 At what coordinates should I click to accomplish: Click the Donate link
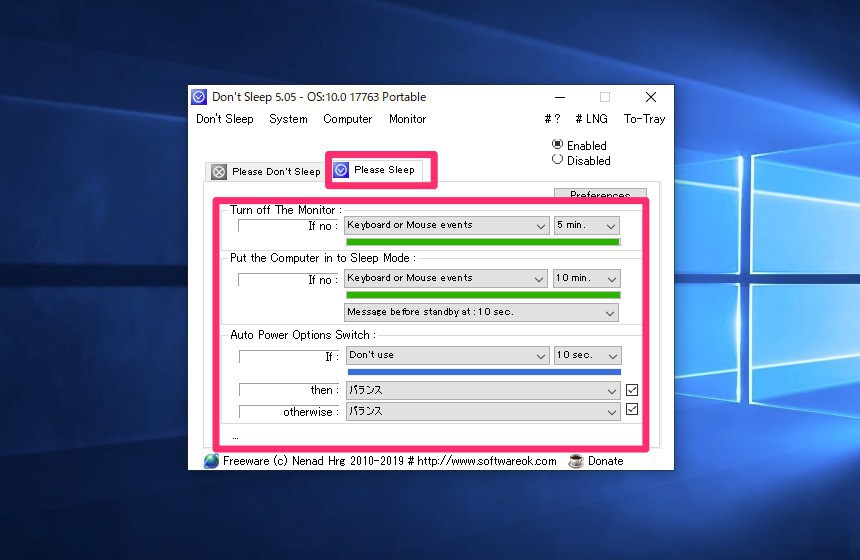[606, 461]
